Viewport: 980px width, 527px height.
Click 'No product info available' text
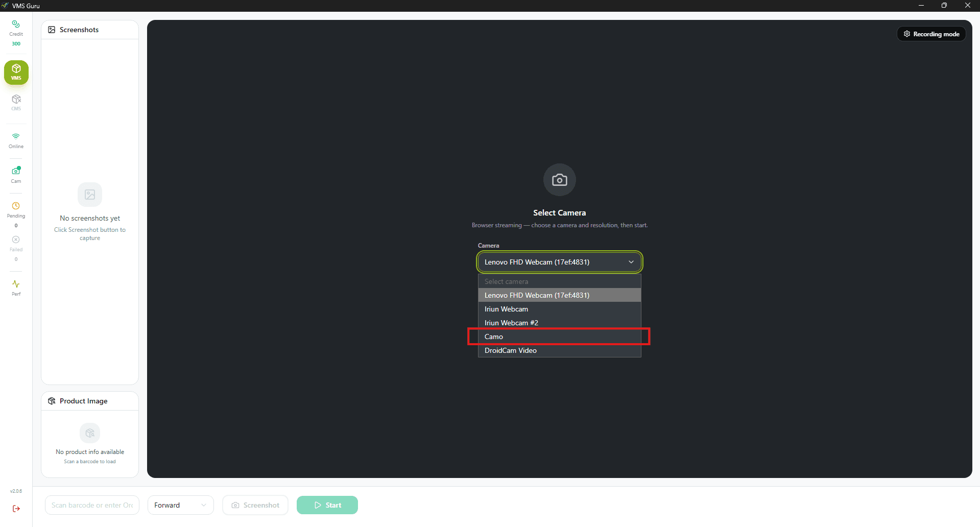(90, 452)
